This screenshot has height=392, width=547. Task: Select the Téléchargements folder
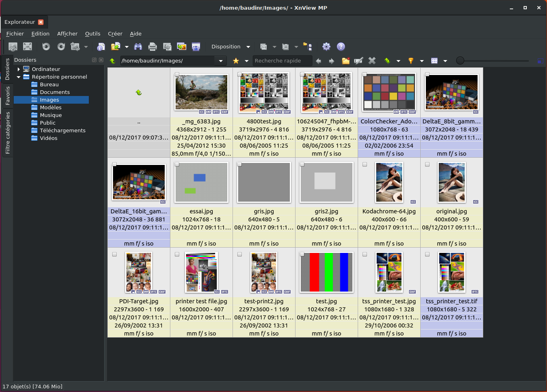pyautogui.click(x=63, y=131)
